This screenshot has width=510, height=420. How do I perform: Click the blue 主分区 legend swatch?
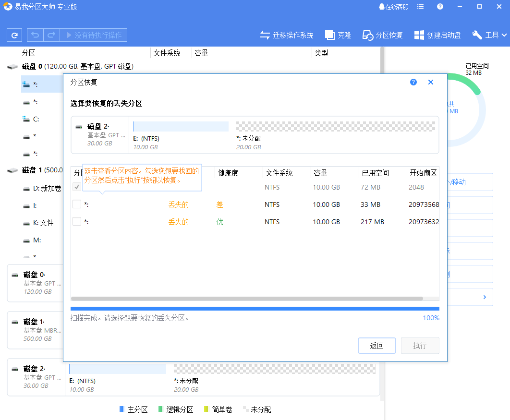(x=121, y=409)
